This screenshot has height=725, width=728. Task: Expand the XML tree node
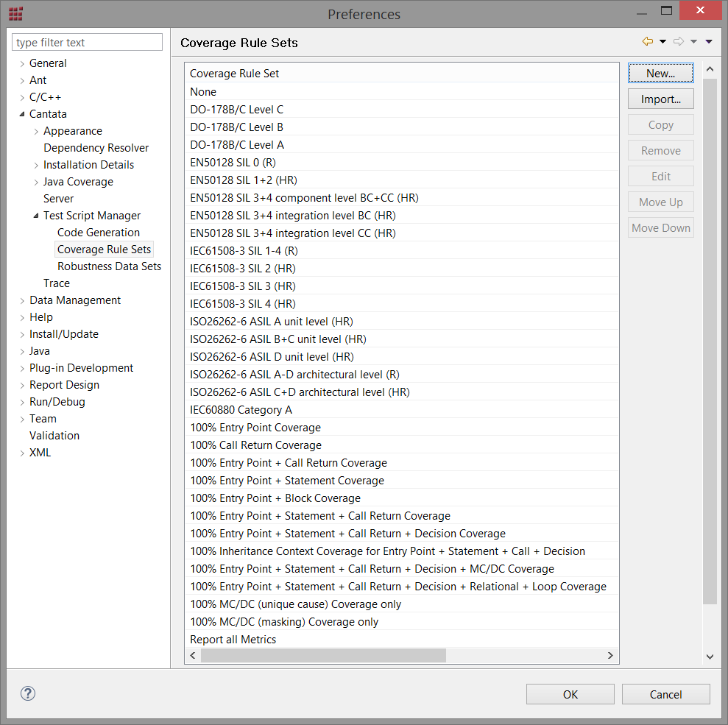click(22, 453)
